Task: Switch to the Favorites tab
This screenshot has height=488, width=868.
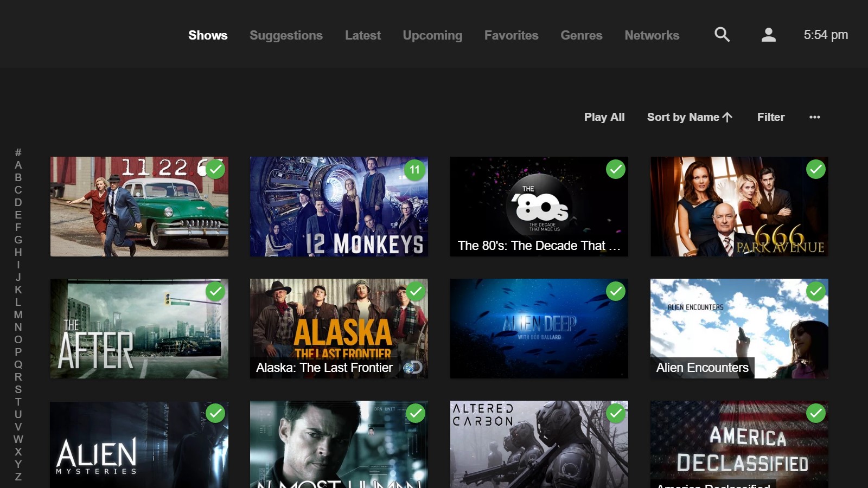Action: [x=511, y=35]
